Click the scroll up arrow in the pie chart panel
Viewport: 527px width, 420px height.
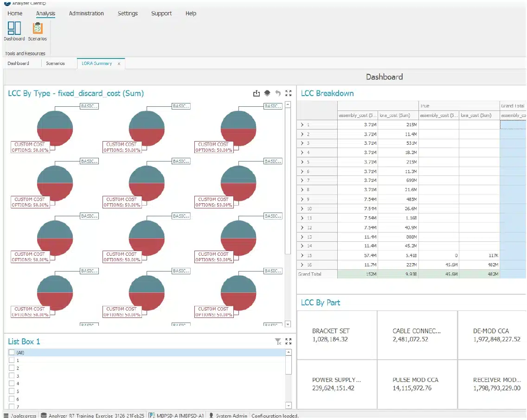tap(288, 105)
